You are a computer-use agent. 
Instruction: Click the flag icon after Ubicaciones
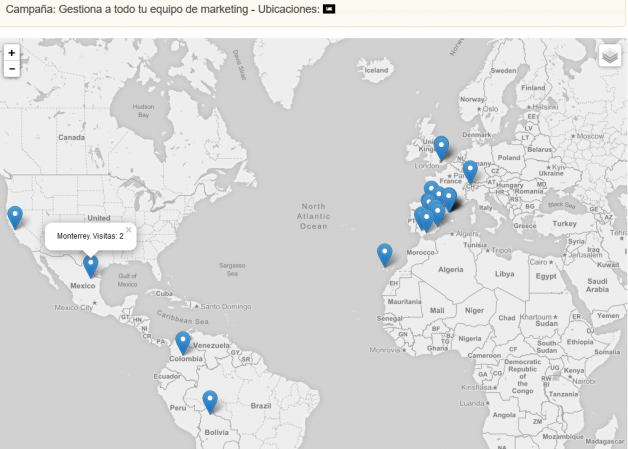coord(329,9)
